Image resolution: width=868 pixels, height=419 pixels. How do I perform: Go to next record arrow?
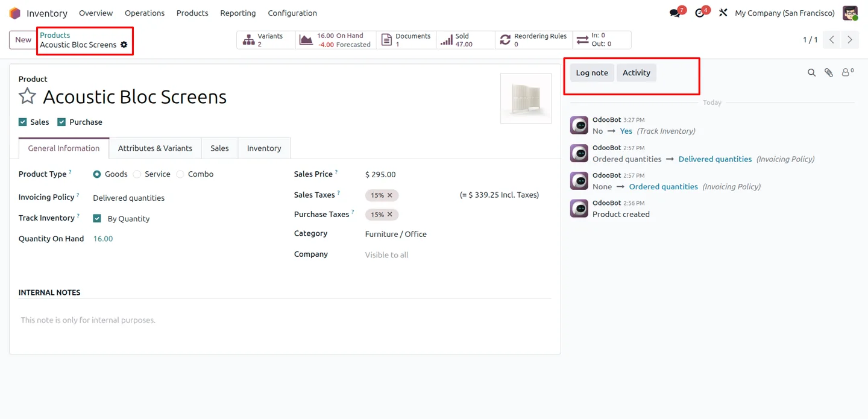pyautogui.click(x=850, y=40)
